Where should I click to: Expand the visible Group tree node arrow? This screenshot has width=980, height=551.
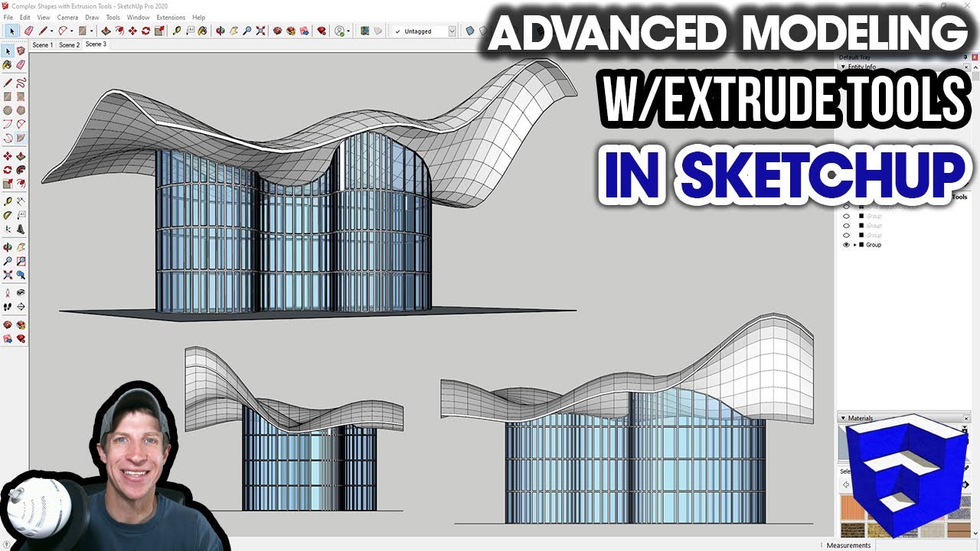point(854,245)
